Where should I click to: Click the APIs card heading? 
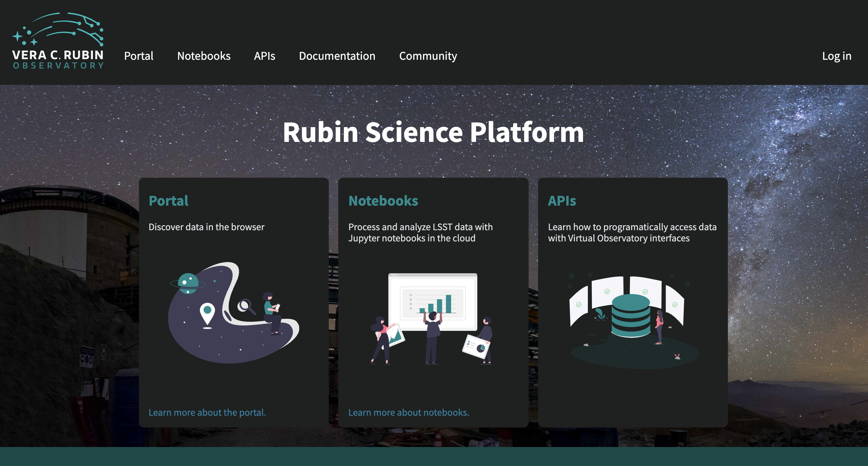pos(562,201)
